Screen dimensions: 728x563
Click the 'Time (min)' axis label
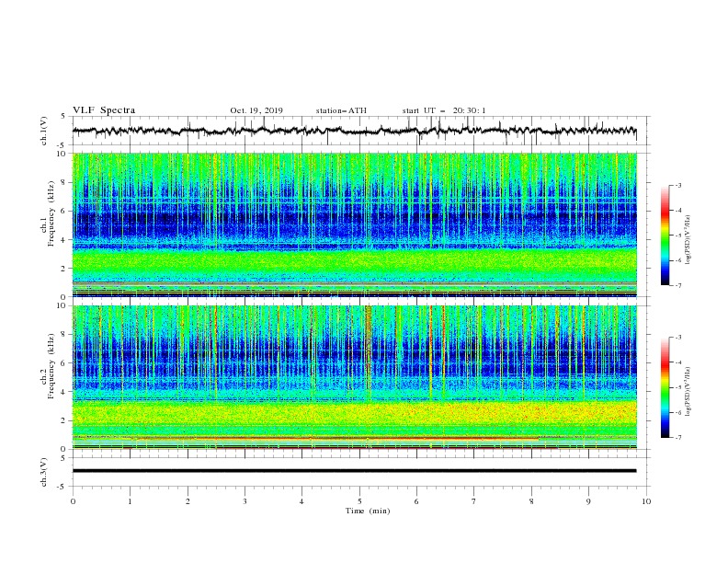click(368, 511)
